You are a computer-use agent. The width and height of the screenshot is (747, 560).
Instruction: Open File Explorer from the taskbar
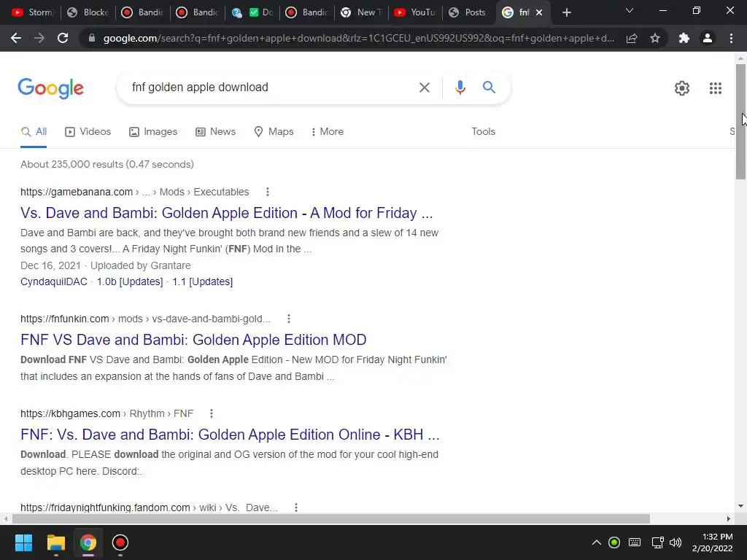55,542
